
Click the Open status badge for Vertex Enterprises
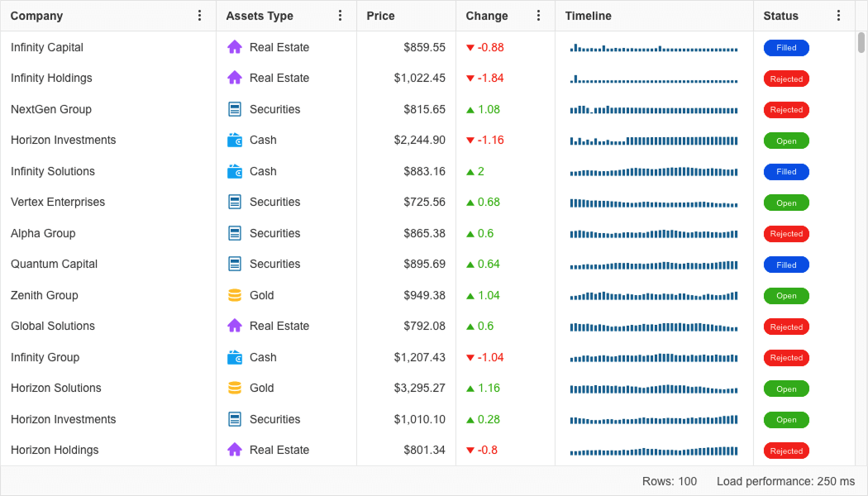click(786, 203)
